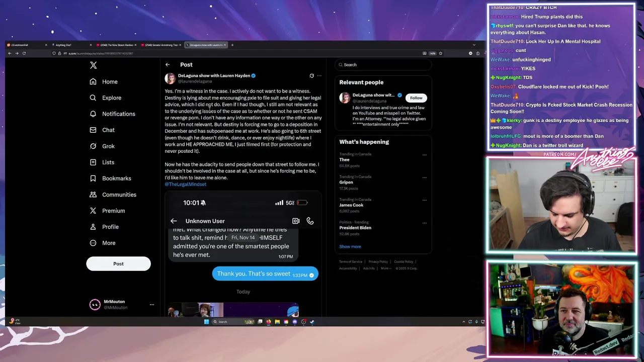Open Grok in the sidebar
Viewport: 644px width, 362px height.
102,146
